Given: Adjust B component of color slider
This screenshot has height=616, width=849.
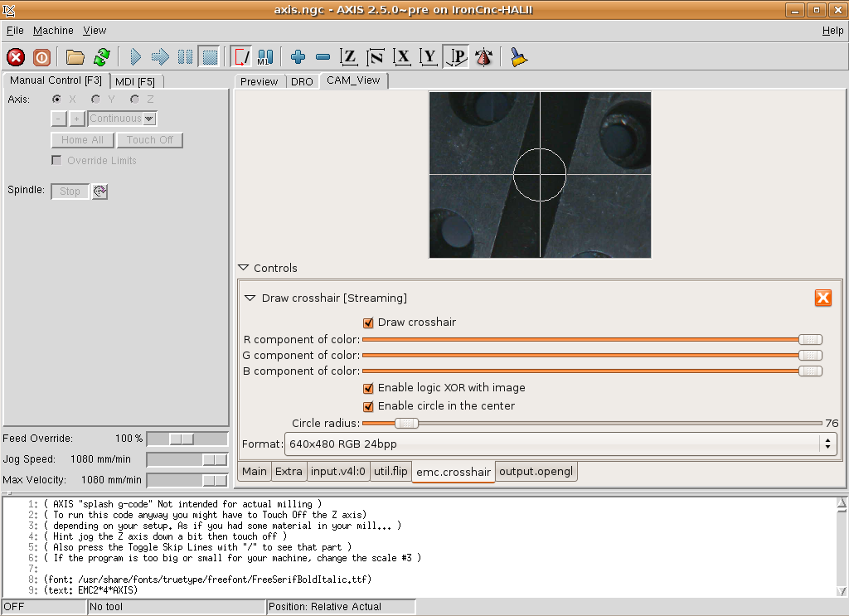Looking at the screenshot, I should [x=592, y=371].
